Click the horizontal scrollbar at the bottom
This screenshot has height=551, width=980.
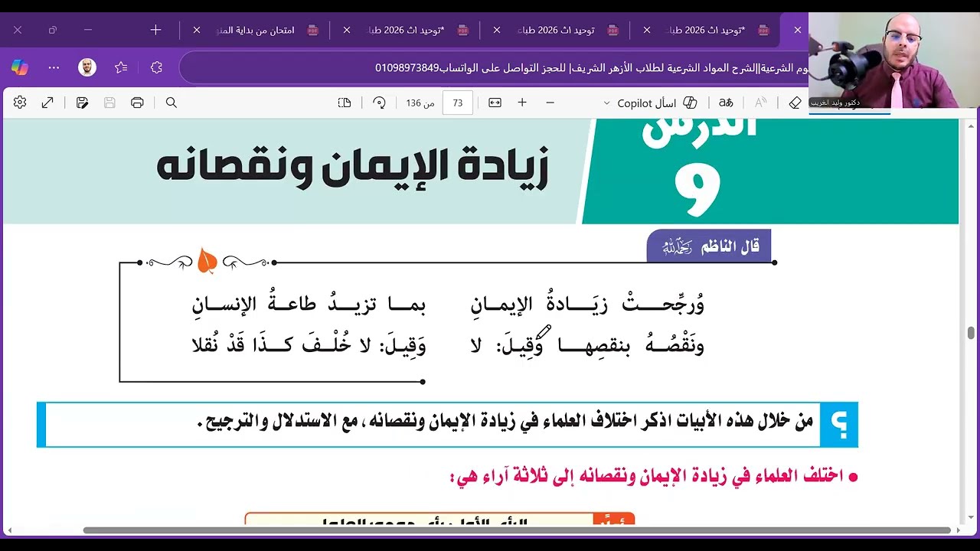coord(517,530)
